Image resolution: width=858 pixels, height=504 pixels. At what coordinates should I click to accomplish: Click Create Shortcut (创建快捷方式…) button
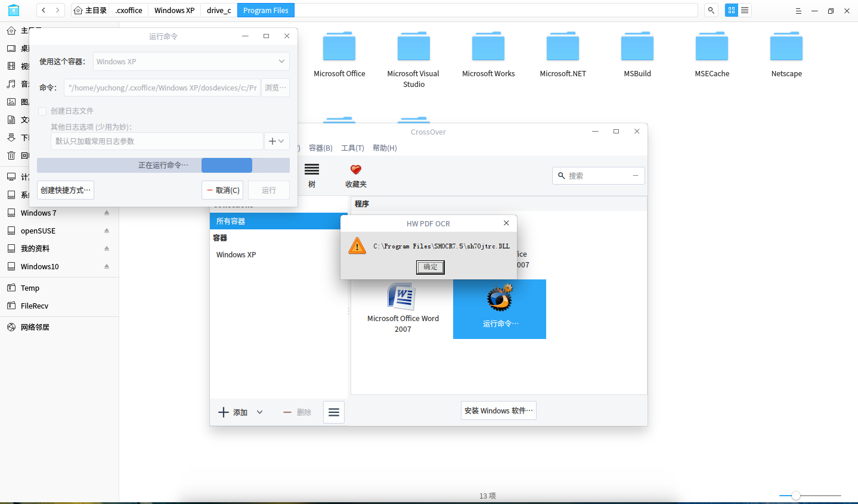point(66,190)
